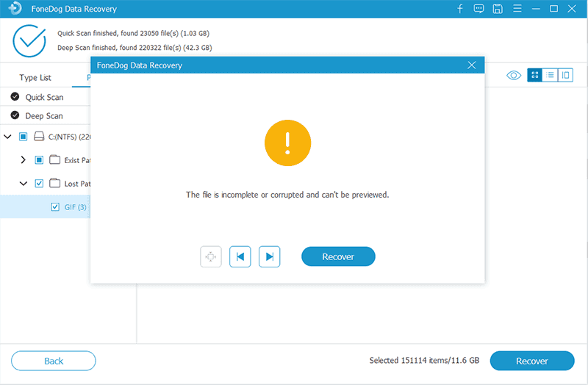The height and width of the screenshot is (385, 588).
Task: Expand the Exist Path folder
Action: pos(23,160)
